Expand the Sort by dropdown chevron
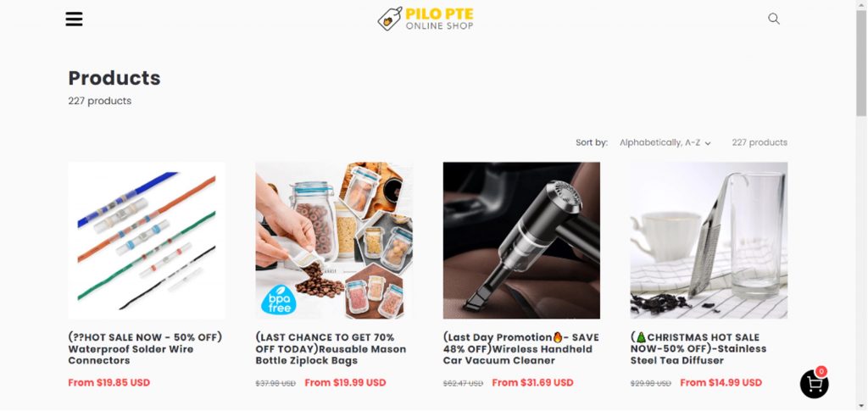The height and width of the screenshot is (411, 868). pyautogui.click(x=708, y=143)
